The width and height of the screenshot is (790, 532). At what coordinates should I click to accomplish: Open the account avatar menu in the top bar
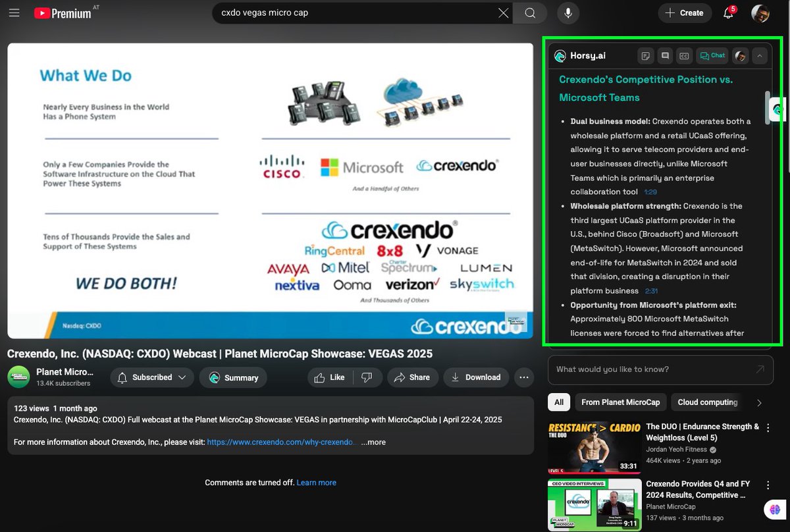[760, 13]
